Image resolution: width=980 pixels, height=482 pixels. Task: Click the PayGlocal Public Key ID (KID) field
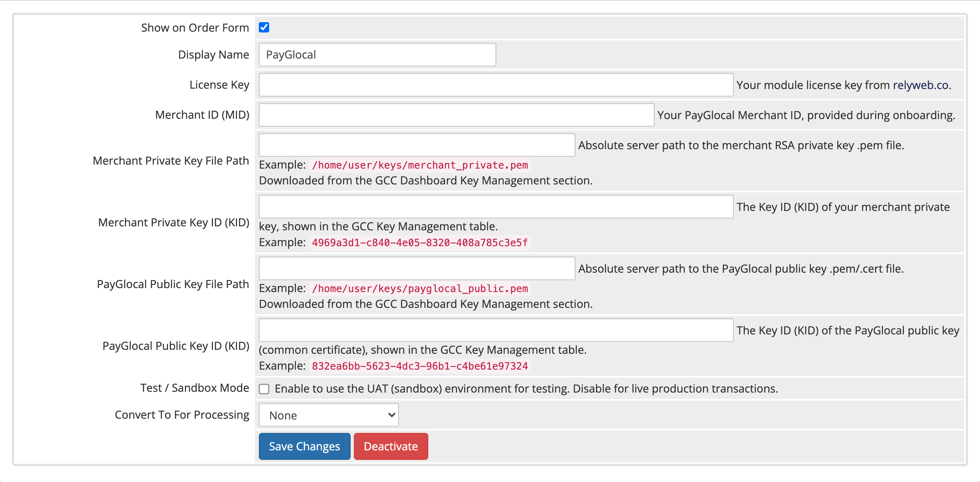[x=496, y=330]
